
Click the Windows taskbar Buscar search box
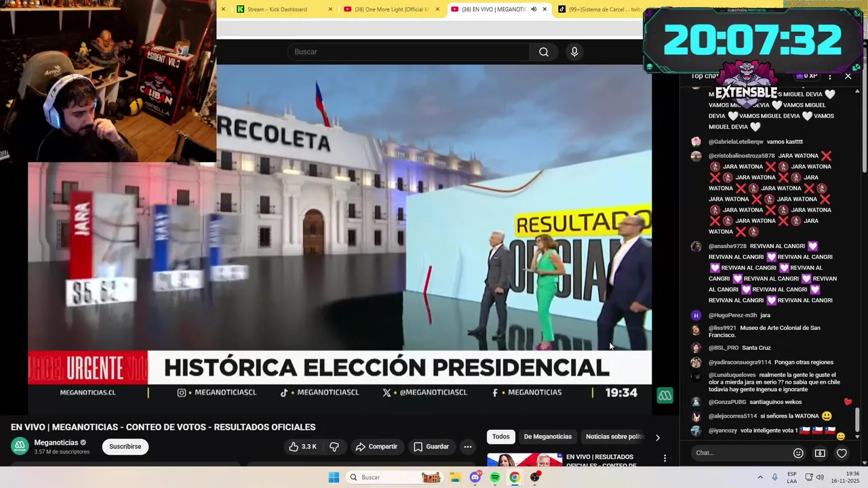(x=395, y=477)
